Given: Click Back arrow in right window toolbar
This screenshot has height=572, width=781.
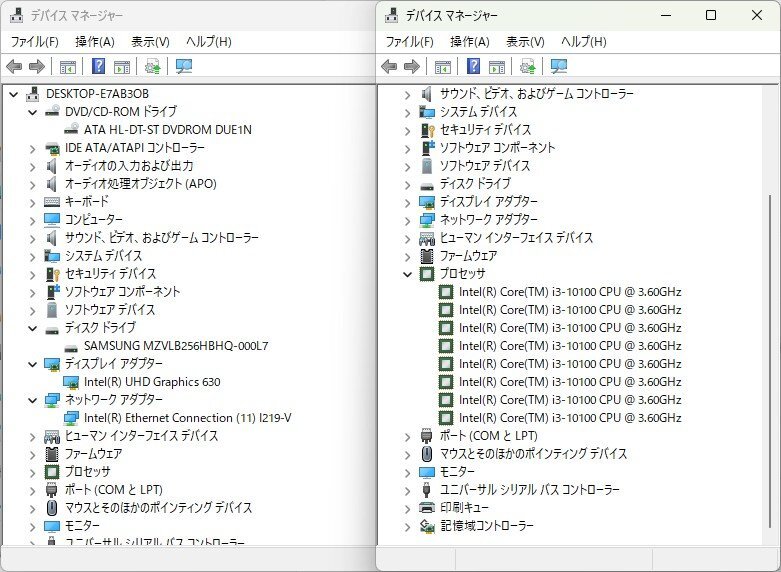Looking at the screenshot, I should 389,66.
